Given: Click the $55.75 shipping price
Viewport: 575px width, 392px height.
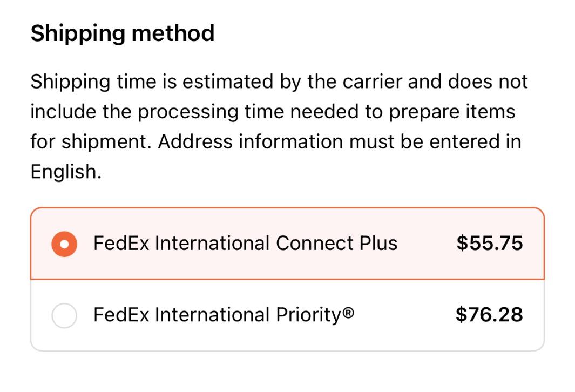Looking at the screenshot, I should pyautogui.click(x=489, y=244).
